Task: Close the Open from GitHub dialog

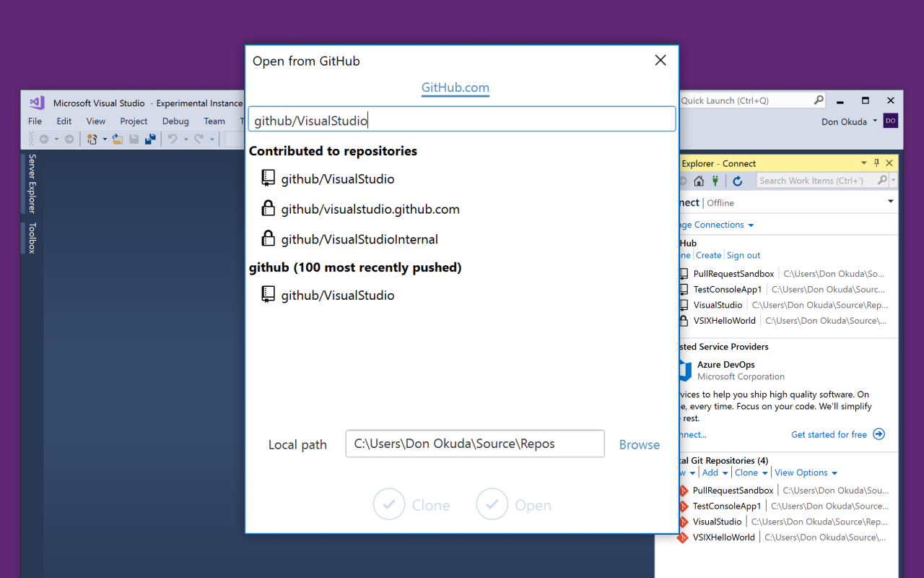Action: pos(661,61)
